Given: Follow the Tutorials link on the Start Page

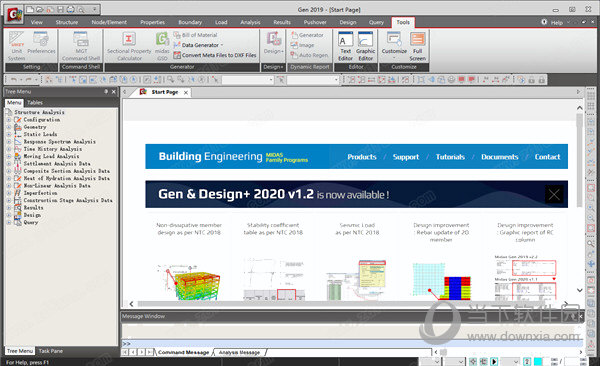Looking at the screenshot, I should click(450, 157).
